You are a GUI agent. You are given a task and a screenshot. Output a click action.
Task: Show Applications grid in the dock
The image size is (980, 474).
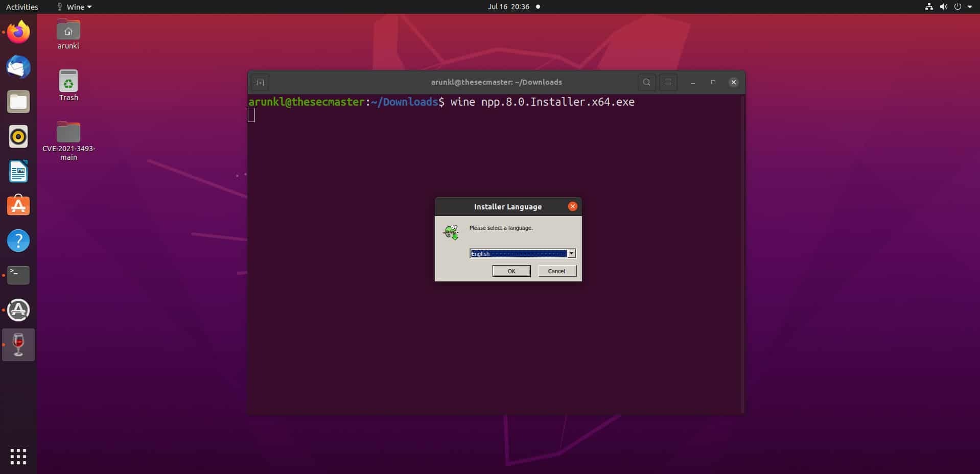[18, 457]
